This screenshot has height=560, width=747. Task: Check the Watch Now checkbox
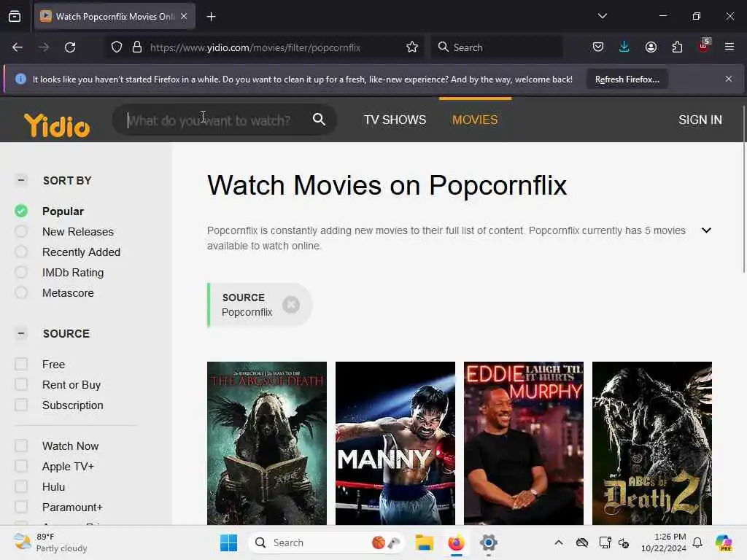click(x=21, y=446)
